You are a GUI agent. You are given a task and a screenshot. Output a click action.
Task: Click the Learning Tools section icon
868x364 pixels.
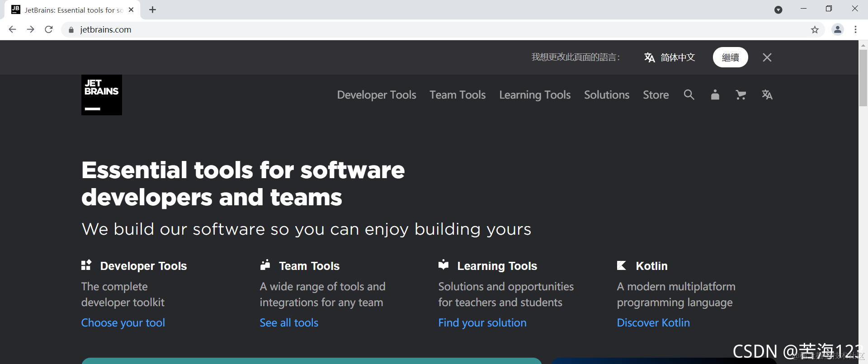[443, 265]
